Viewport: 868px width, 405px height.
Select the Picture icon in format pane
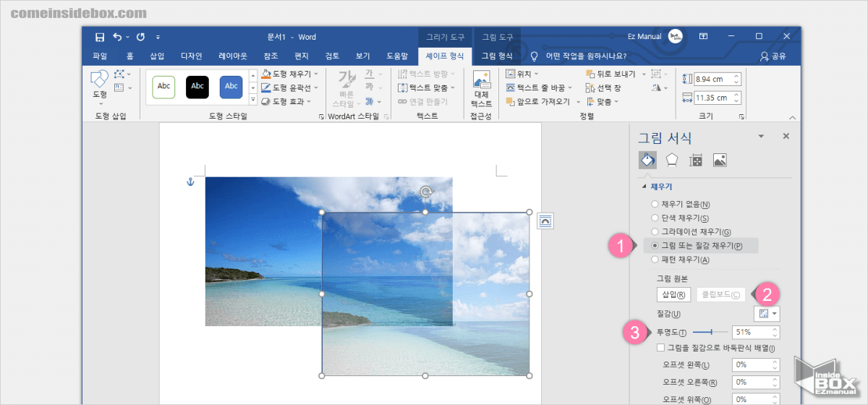pos(720,161)
